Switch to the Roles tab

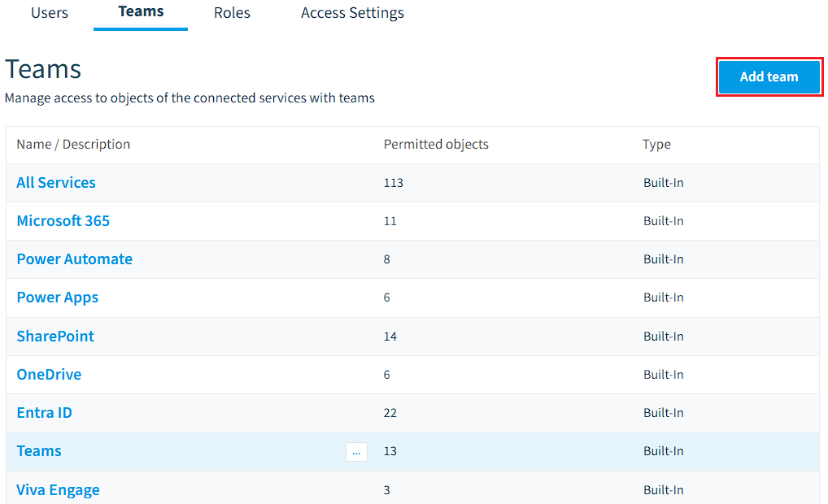(232, 13)
